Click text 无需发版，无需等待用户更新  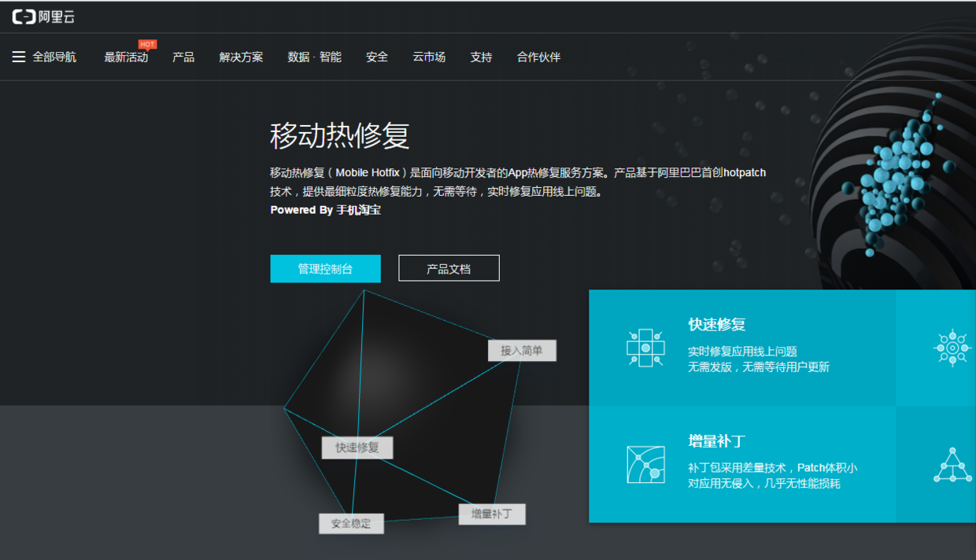coord(759,367)
